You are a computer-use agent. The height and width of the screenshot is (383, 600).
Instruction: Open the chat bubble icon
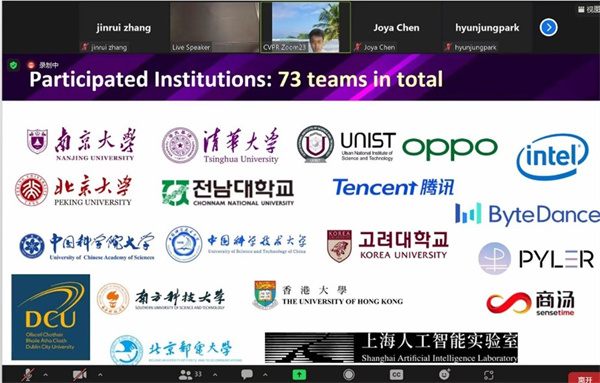[x=247, y=374]
